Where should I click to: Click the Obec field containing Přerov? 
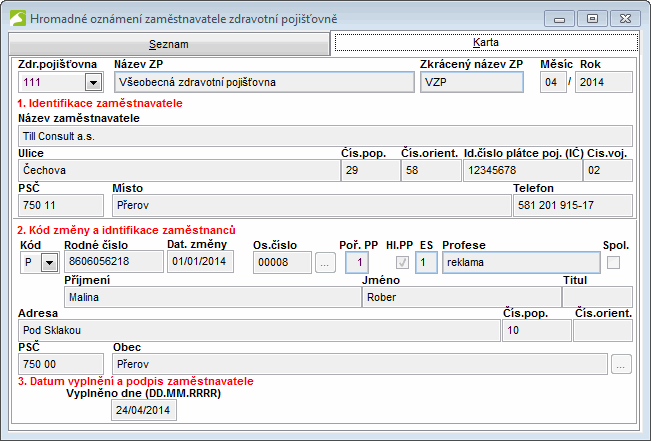coord(360,364)
